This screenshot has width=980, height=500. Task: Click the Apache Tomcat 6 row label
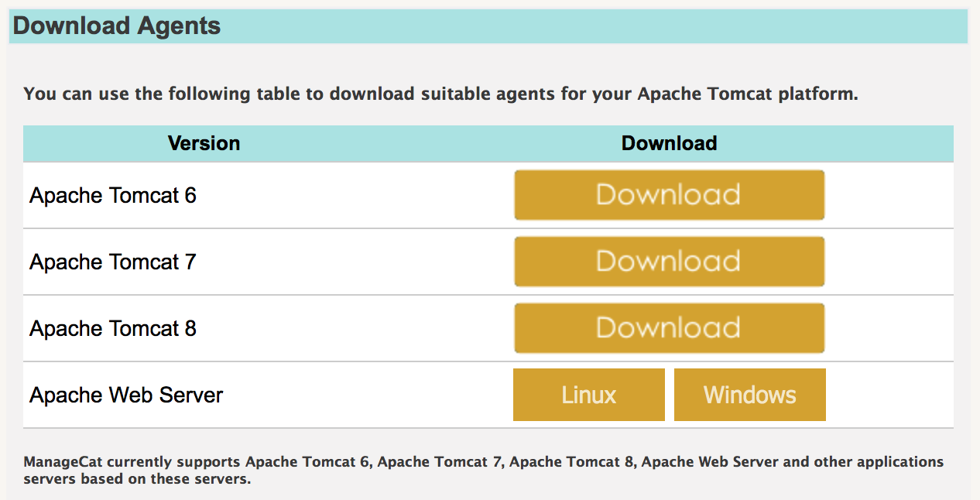click(x=113, y=196)
